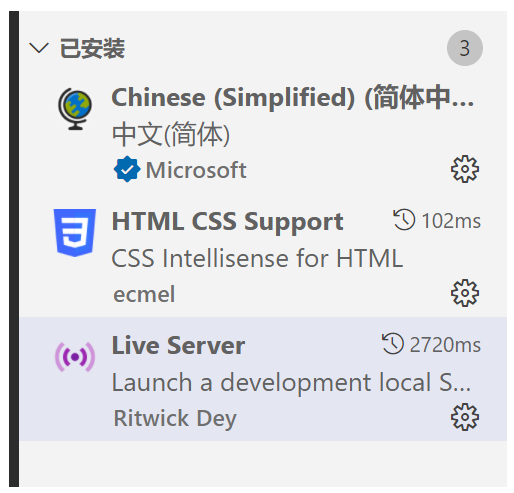Click the CSS Intellisense for HTML description
This screenshot has width=514, height=493.
point(257,258)
